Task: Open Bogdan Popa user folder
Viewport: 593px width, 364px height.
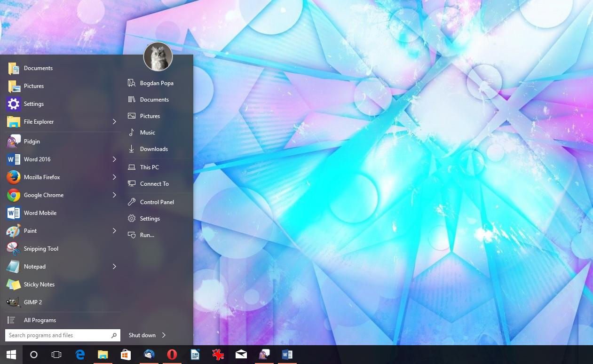Action: point(158,83)
